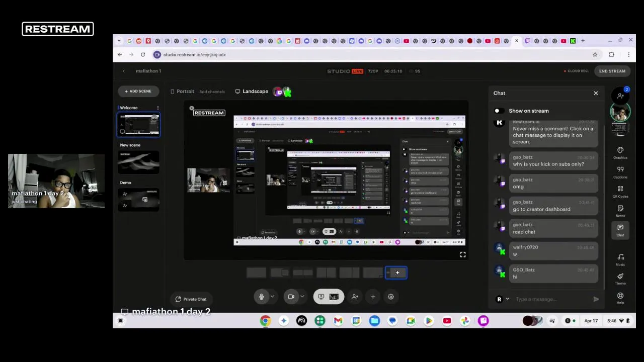Click the END STREAM button
Screen dimensions: 644x362
click(612, 71)
